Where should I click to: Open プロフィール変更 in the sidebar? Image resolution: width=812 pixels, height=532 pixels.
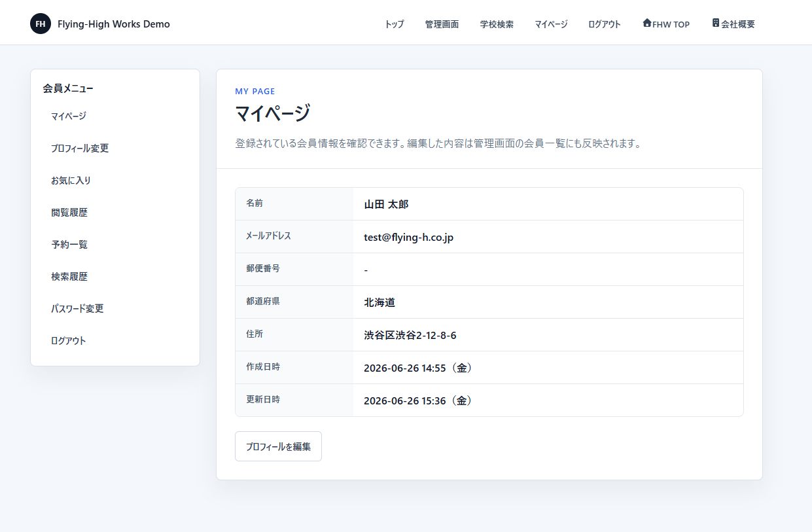115,148
